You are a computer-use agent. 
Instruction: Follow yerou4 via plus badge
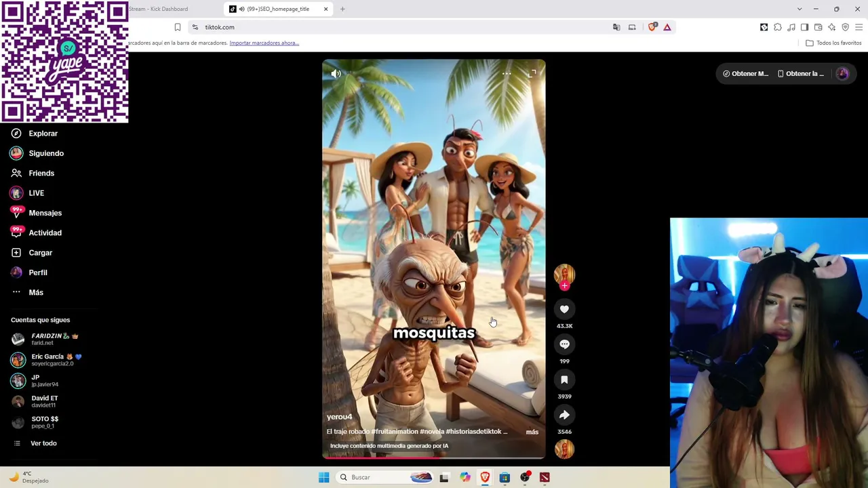pos(564,286)
